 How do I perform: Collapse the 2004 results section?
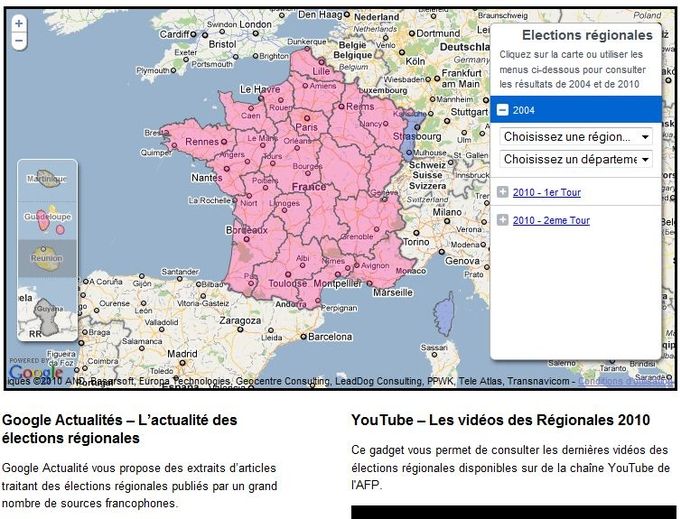[x=502, y=110]
